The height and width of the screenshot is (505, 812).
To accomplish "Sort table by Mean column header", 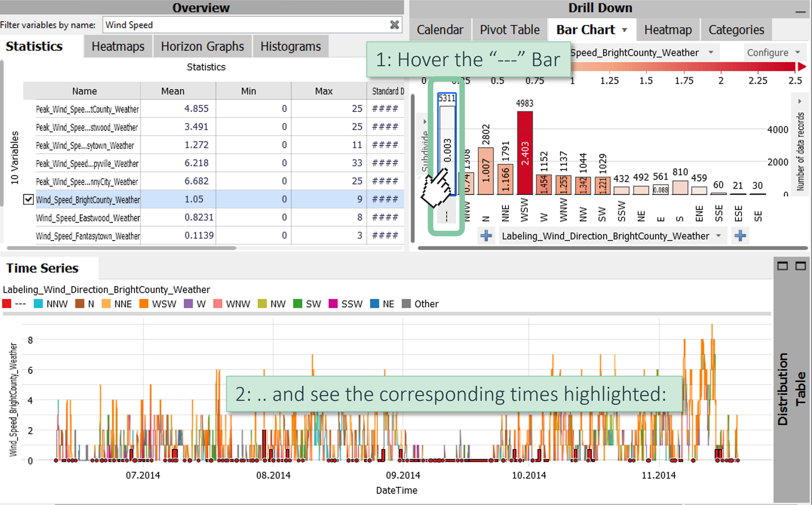I will 173,91.
